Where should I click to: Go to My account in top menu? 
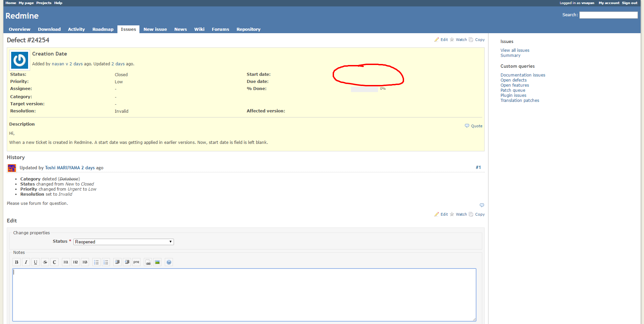coord(609,3)
